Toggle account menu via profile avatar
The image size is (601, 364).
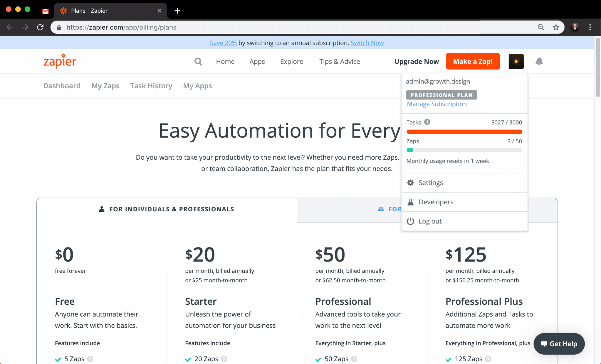(x=516, y=61)
